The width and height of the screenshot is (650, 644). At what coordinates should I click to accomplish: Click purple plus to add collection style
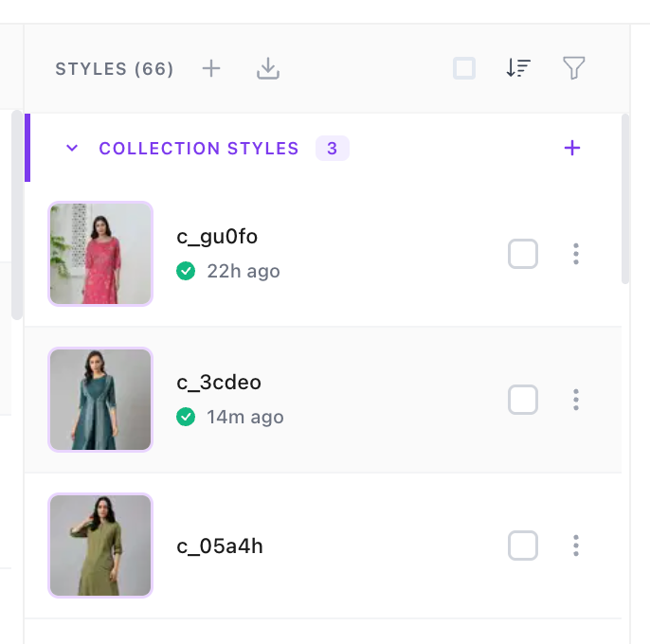coord(572,148)
